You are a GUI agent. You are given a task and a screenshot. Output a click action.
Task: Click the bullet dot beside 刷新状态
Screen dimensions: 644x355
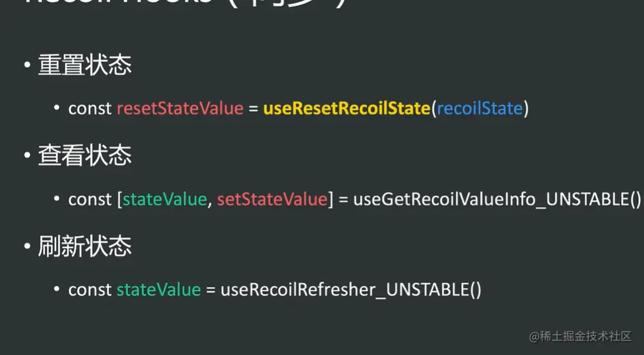(26, 248)
